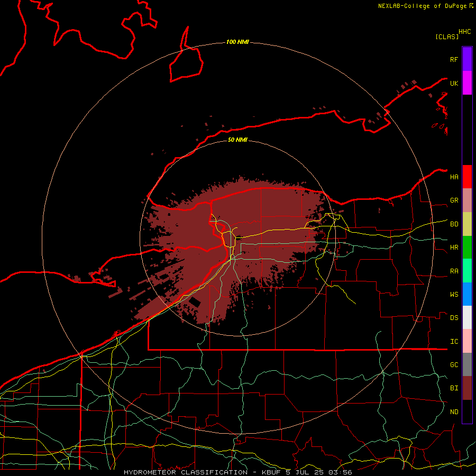The width and height of the screenshot is (476, 476).
Task: Click the ND legend label
Action: coord(454,412)
